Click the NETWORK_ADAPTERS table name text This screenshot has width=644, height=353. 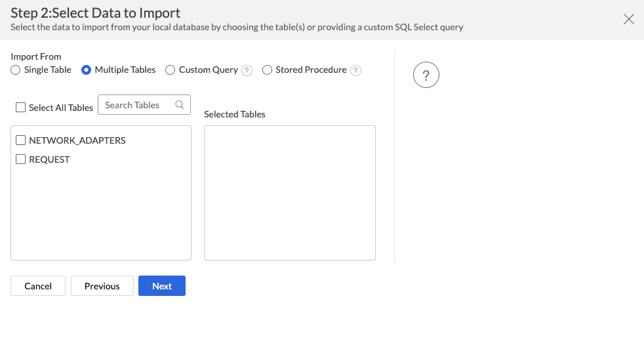tap(77, 140)
